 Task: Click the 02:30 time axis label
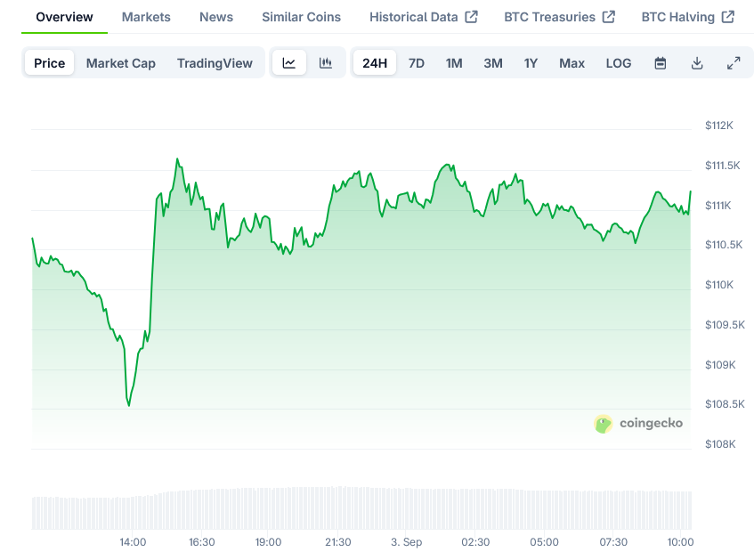tap(475, 542)
